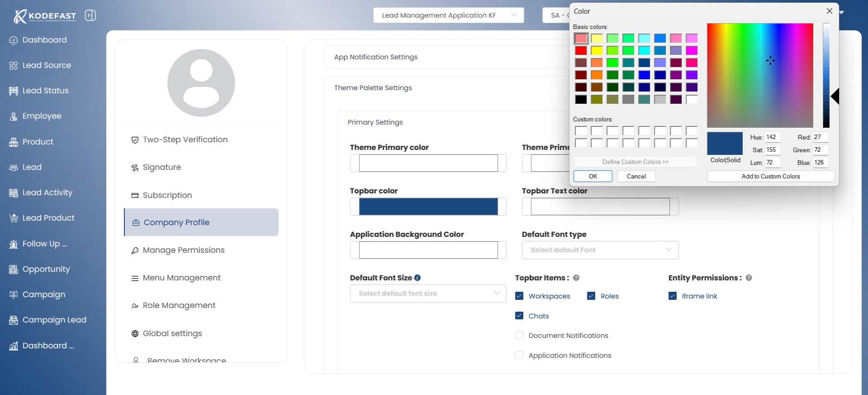The image size is (868, 395).
Task: Collapse sidebar using toggle icon beside logo
Action: click(x=91, y=15)
